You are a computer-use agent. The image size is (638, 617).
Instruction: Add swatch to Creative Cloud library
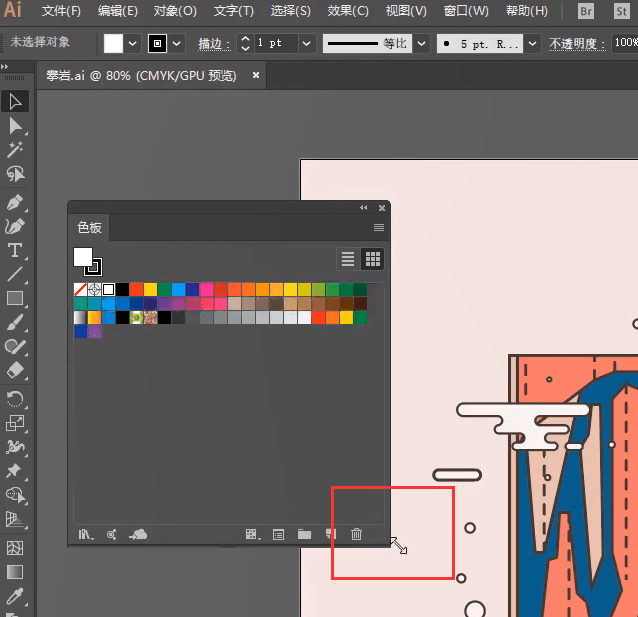(x=138, y=534)
